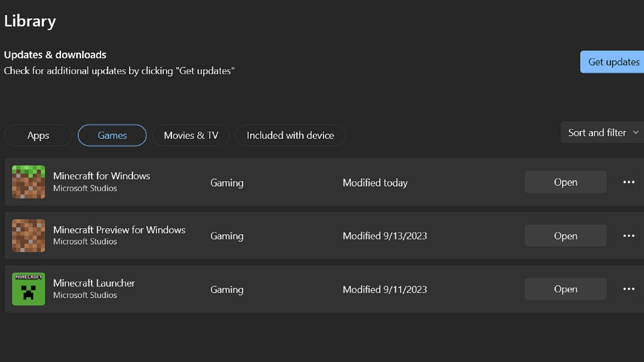Click the Minecraft for Windows icon
The width and height of the screenshot is (644, 362).
click(x=28, y=182)
